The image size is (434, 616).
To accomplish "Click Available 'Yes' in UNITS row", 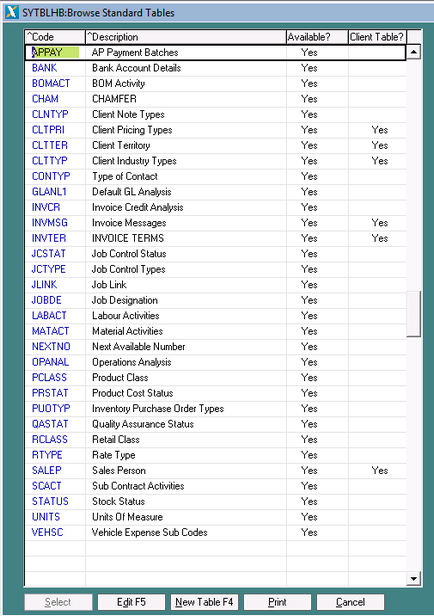I will (x=309, y=517).
